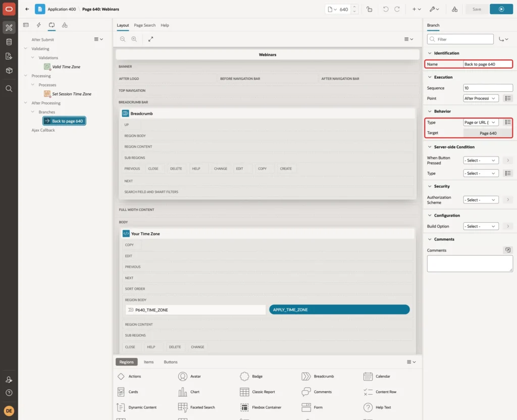The width and height of the screenshot is (517, 420).
Task: Click the search magnifier in the sidebar
Action: pos(9,89)
